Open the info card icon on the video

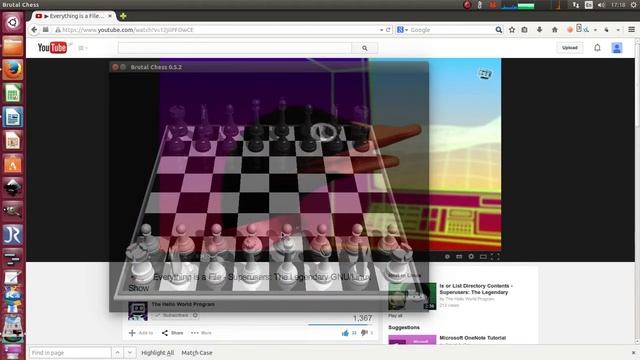(484, 74)
